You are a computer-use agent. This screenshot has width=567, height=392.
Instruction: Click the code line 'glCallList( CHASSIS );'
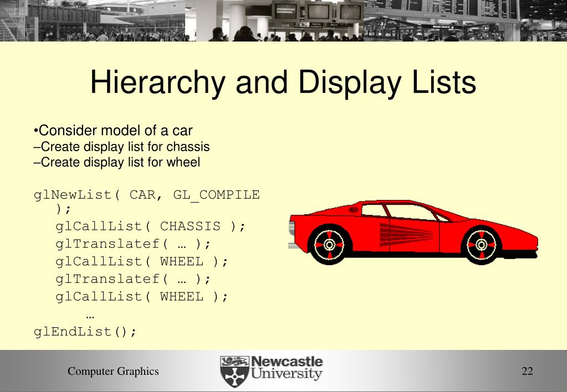click(x=150, y=226)
